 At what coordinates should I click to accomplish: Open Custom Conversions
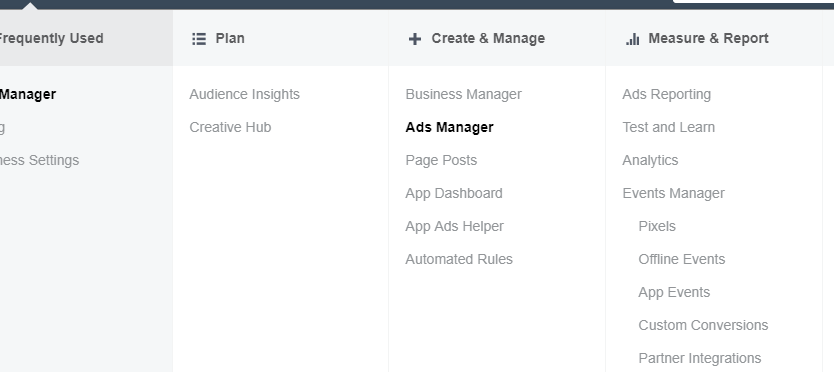pyautogui.click(x=703, y=325)
